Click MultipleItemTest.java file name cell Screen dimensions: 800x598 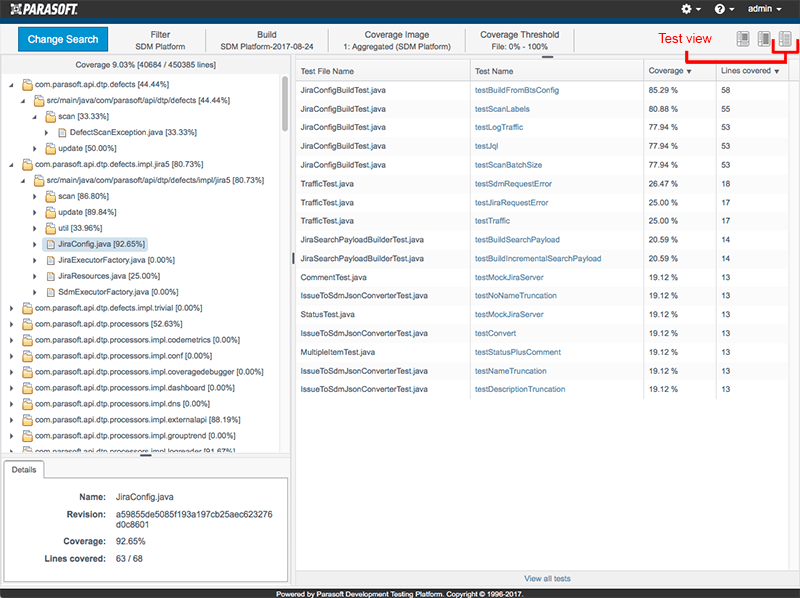(x=338, y=352)
